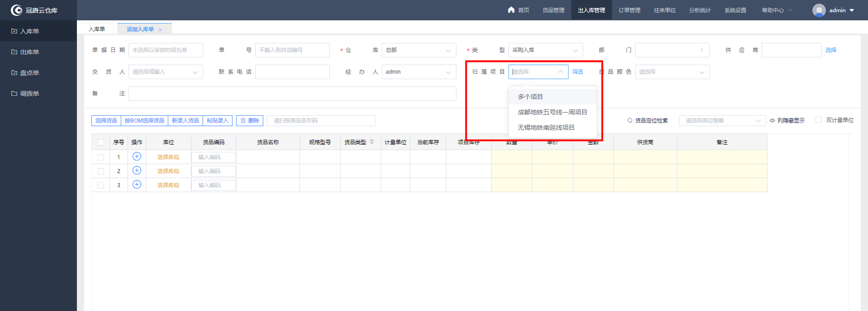Open 出入库管理 in top navigation
The width and height of the screenshot is (868, 311).
pyautogui.click(x=591, y=10)
